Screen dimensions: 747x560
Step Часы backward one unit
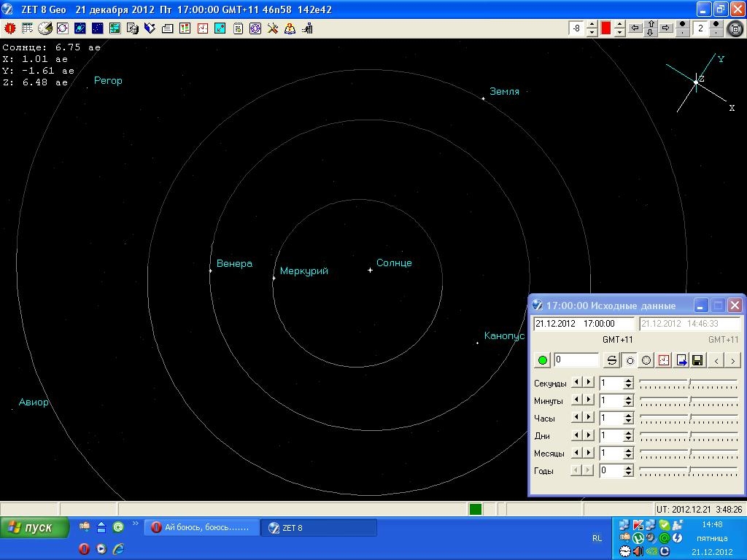[x=577, y=417]
